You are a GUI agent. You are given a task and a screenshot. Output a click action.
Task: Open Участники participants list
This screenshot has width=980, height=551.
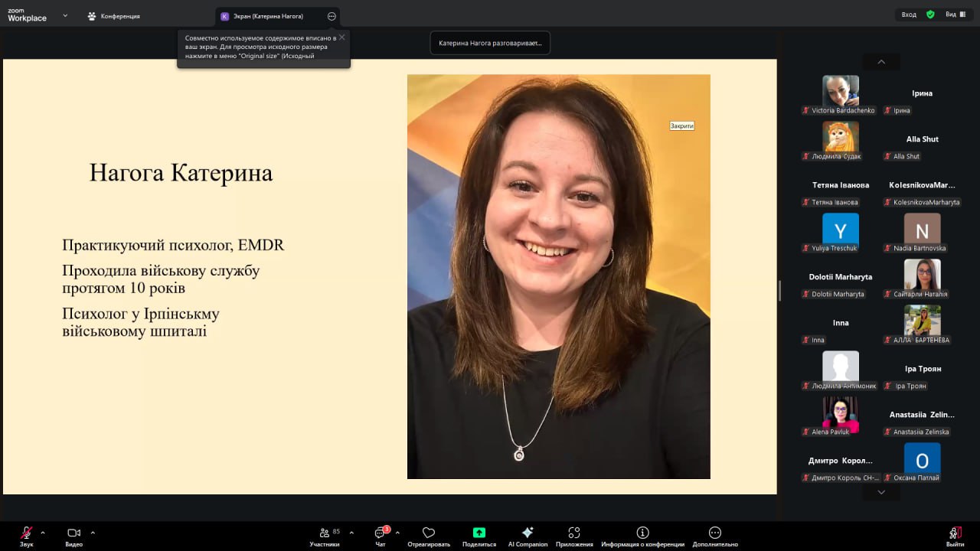[325, 533]
